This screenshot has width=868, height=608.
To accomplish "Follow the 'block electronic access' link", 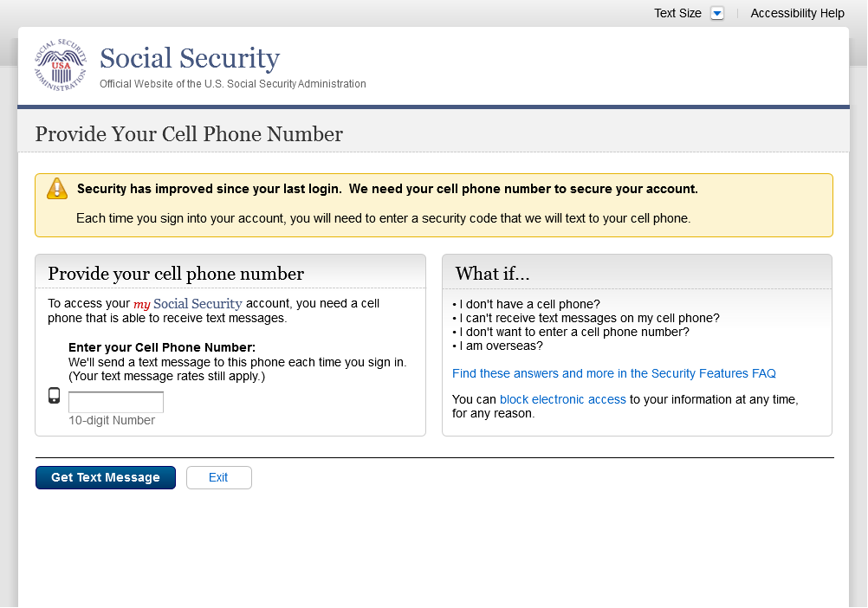I will [x=562, y=399].
